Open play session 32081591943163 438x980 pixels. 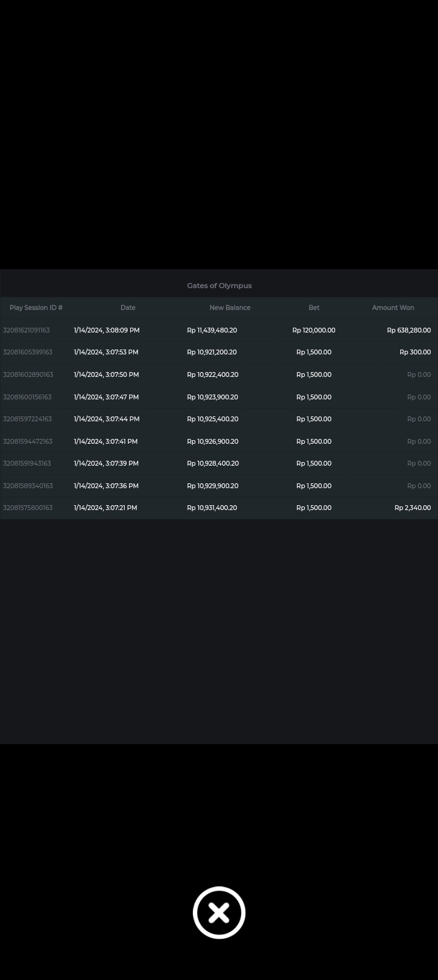(x=27, y=463)
